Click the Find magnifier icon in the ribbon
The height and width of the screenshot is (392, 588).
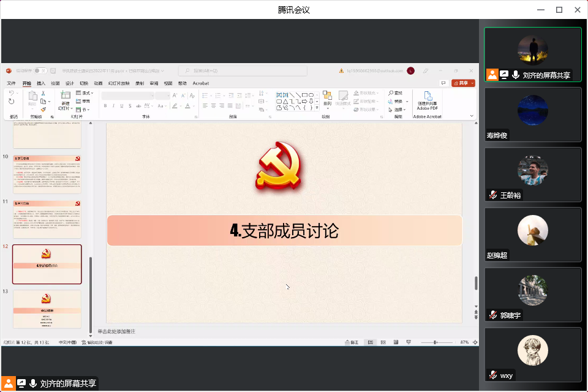point(391,93)
